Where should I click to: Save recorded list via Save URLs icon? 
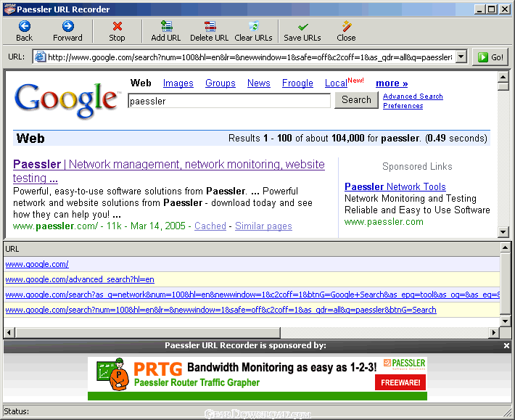[x=302, y=27]
